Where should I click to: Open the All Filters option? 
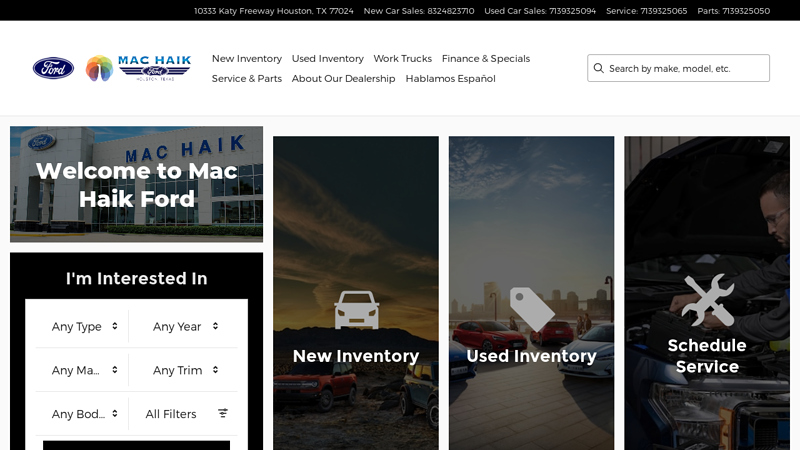pyautogui.click(x=184, y=414)
